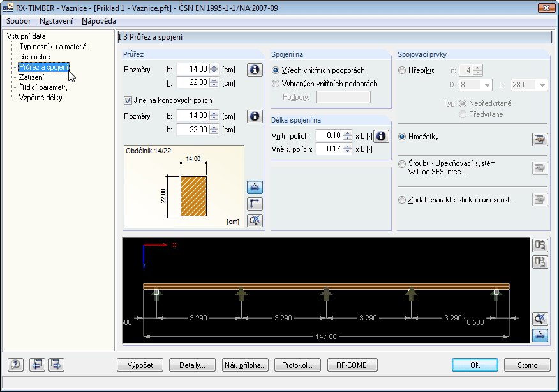The width and height of the screenshot is (559, 392).
Task: Click the cross-section rectangle preview
Action: tap(193, 196)
